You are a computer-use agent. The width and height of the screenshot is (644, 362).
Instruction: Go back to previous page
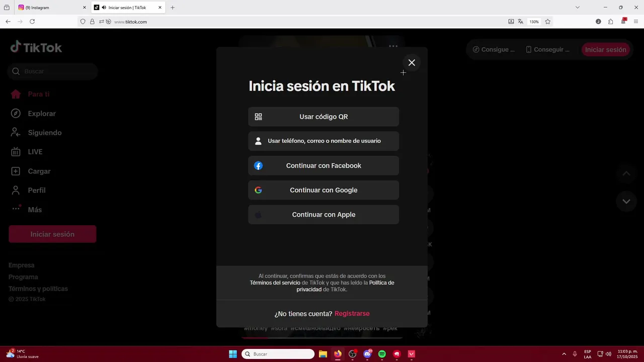(8, 22)
